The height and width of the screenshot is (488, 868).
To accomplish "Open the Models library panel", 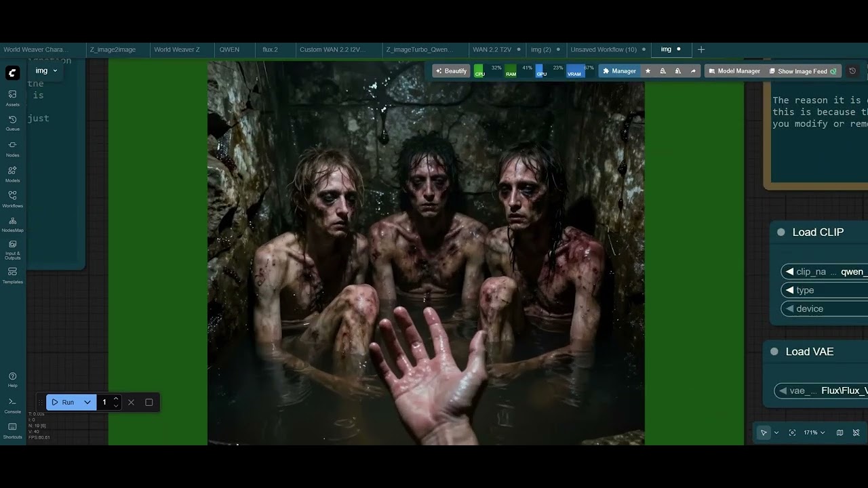I will click(12, 174).
